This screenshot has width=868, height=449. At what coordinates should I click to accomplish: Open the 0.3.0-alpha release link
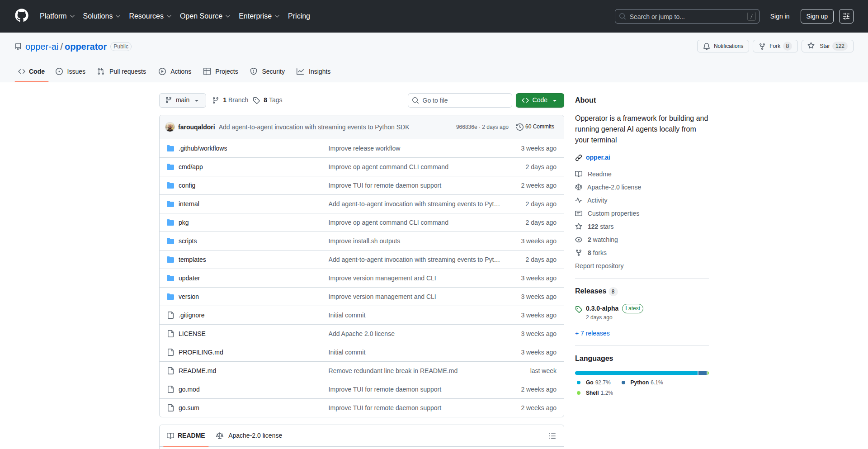point(602,308)
